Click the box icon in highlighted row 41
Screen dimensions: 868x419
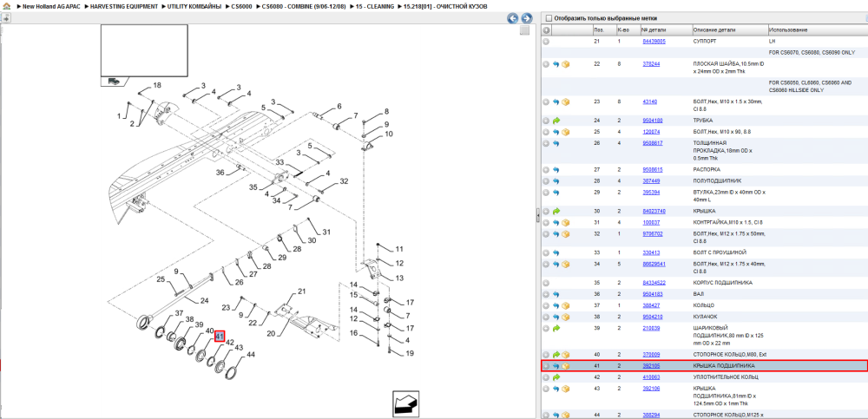(565, 366)
